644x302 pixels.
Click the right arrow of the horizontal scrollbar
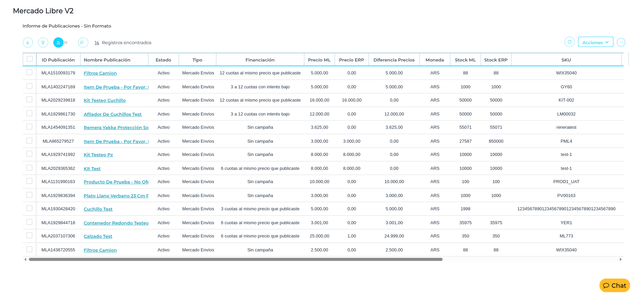(621, 259)
